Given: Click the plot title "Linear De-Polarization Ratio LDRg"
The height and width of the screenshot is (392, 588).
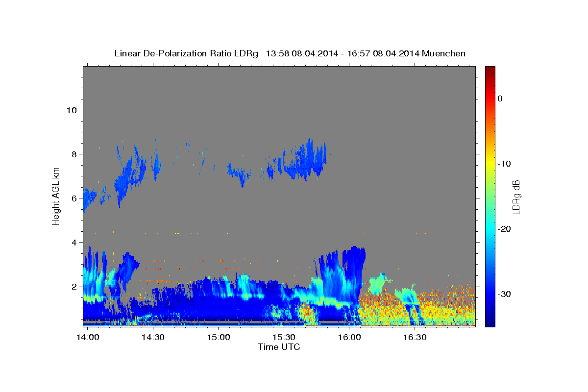Looking at the screenshot, I should pyautogui.click(x=186, y=53).
